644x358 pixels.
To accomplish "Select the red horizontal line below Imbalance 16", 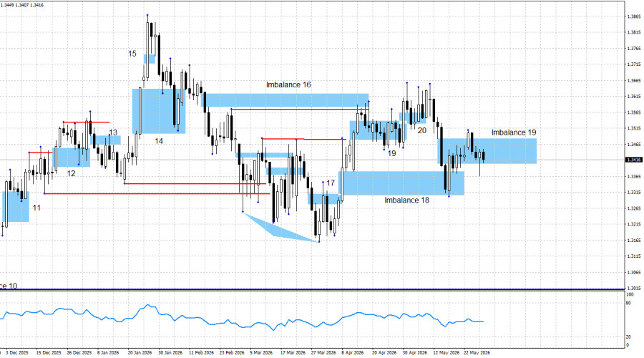I will click(300, 110).
